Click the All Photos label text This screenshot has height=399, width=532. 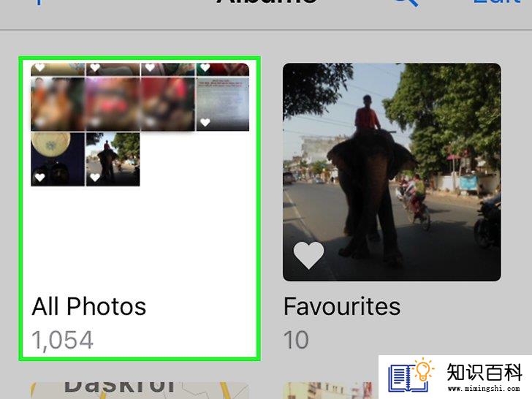tap(89, 306)
